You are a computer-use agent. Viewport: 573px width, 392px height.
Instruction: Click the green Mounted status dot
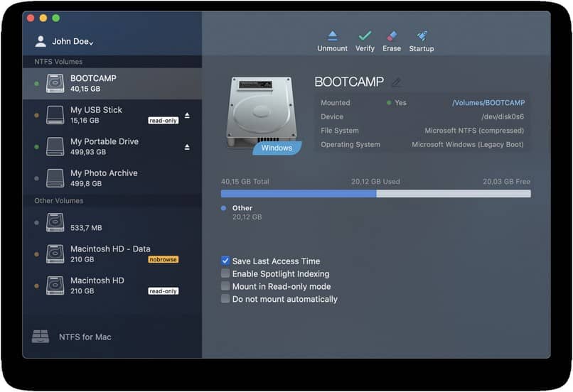pos(389,103)
